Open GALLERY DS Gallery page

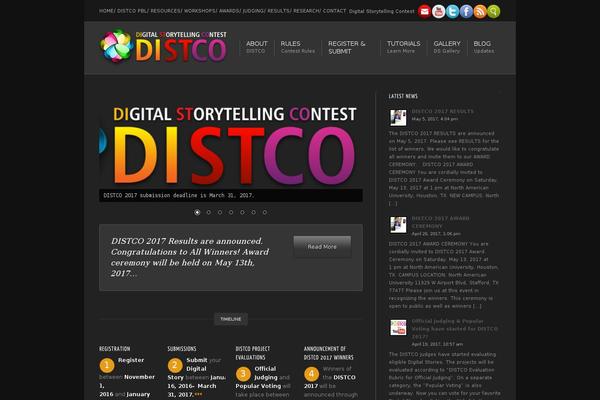click(x=447, y=47)
